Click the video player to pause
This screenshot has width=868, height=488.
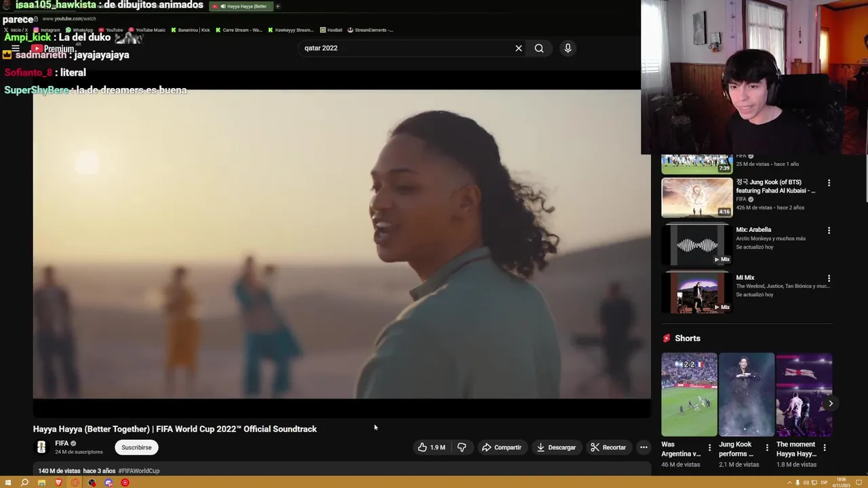tap(342, 244)
